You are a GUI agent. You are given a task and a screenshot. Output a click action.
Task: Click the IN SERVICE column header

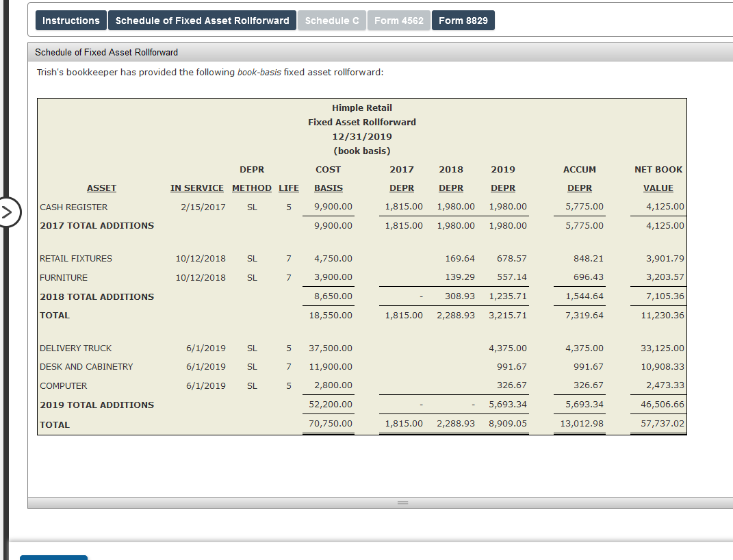[197, 188]
